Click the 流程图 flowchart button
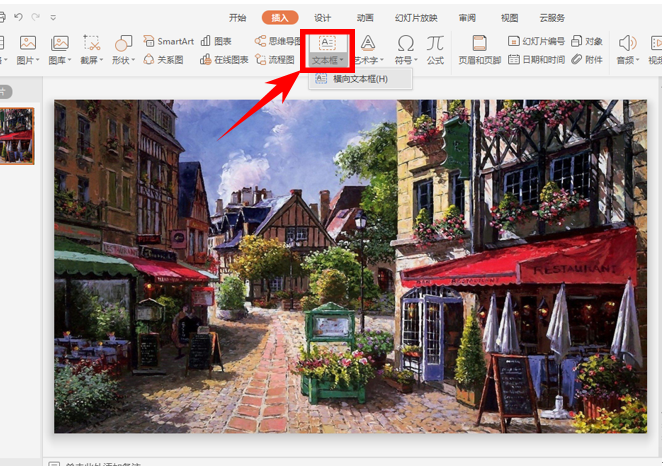This screenshot has width=663, height=468. pyautogui.click(x=275, y=60)
